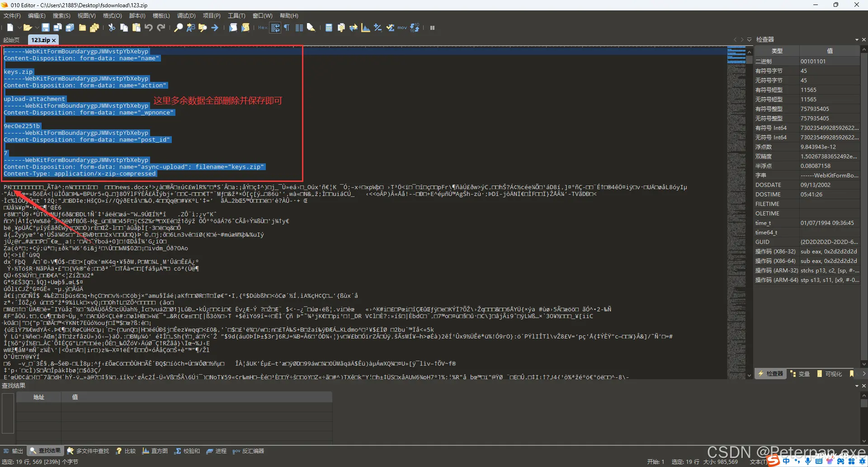Open the 模板(L) menu

coord(161,16)
